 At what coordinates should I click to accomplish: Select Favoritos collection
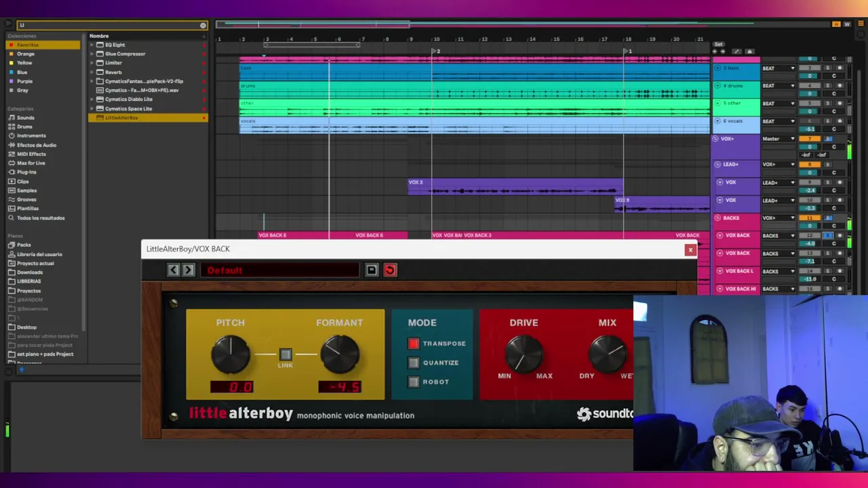(x=43, y=45)
